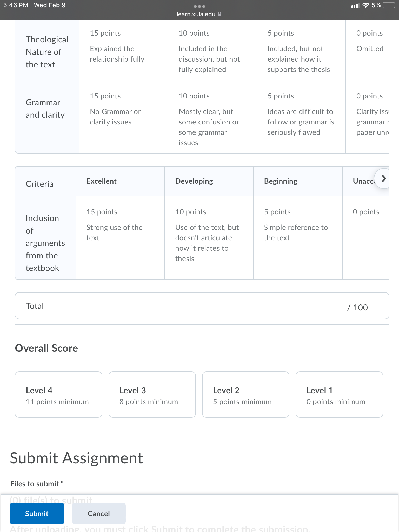Click the Excellent column header
Image resolution: width=399 pixels, height=532 pixels.
[120, 181]
